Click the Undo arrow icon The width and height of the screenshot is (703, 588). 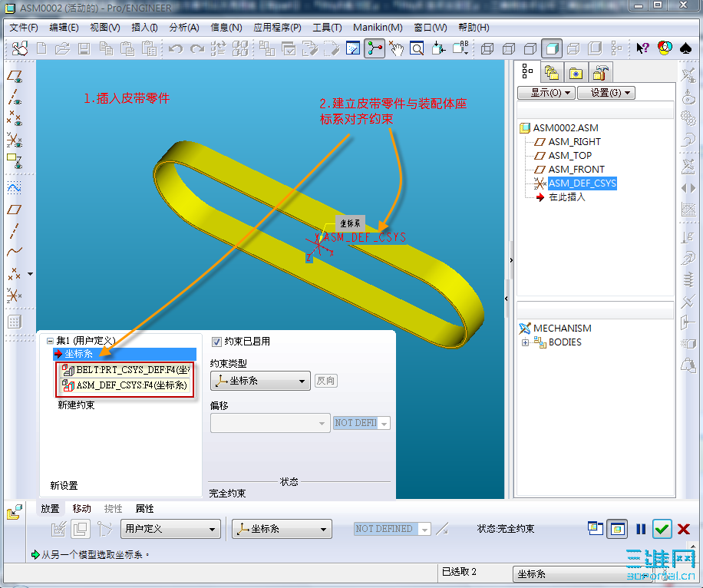click(x=175, y=48)
